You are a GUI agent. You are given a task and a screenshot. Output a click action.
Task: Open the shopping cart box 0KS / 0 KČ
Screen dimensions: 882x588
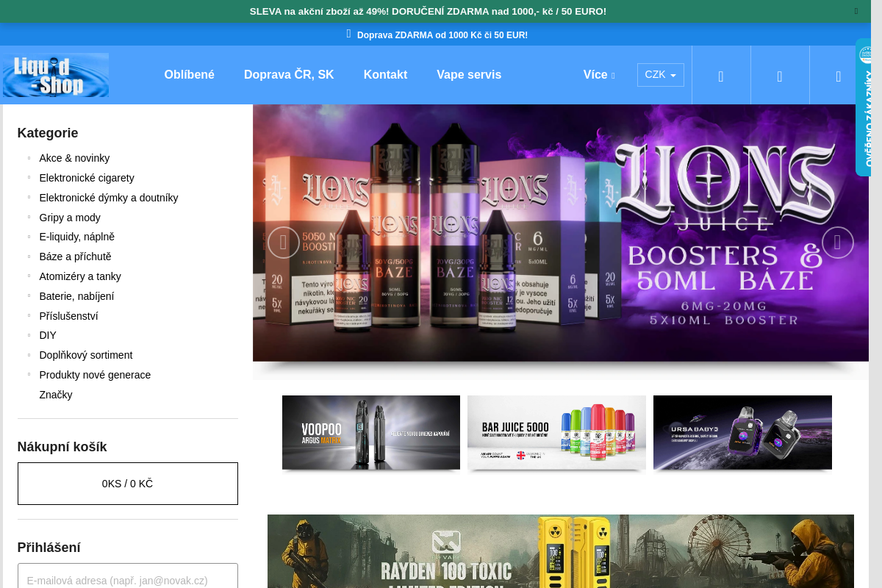tap(128, 484)
